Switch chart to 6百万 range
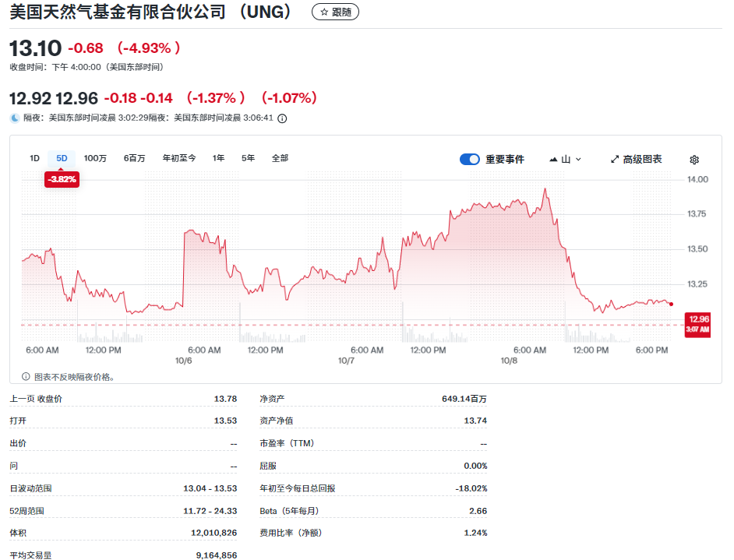This screenshot has height=560, width=734. pos(134,158)
